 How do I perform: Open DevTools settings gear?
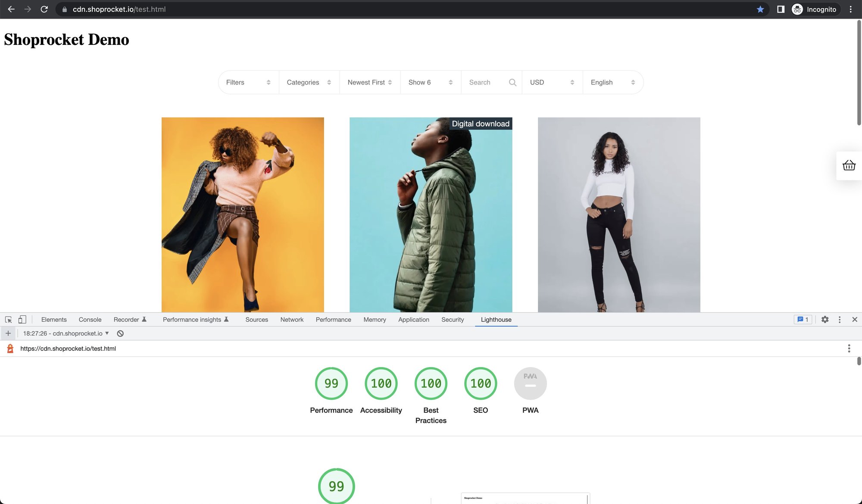point(825,320)
